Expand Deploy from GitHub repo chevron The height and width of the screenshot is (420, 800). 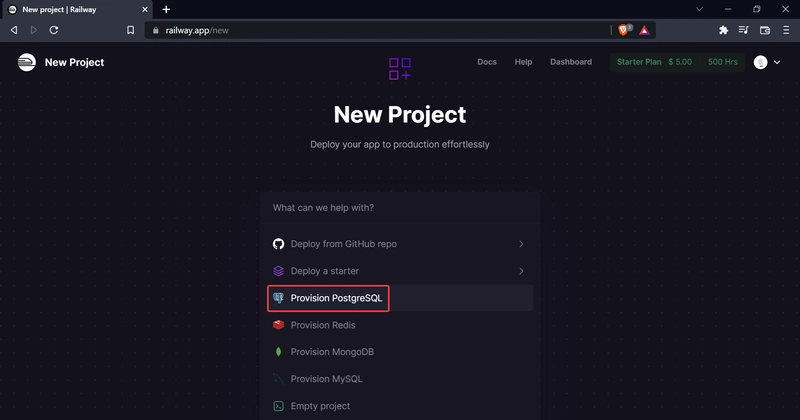point(521,244)
